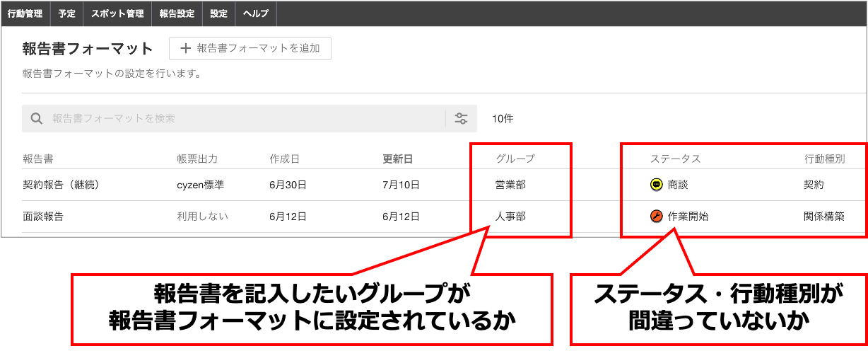Click the magnifier search icon
The width and height of the screenshot is (868, 351).
click(37, 118)
